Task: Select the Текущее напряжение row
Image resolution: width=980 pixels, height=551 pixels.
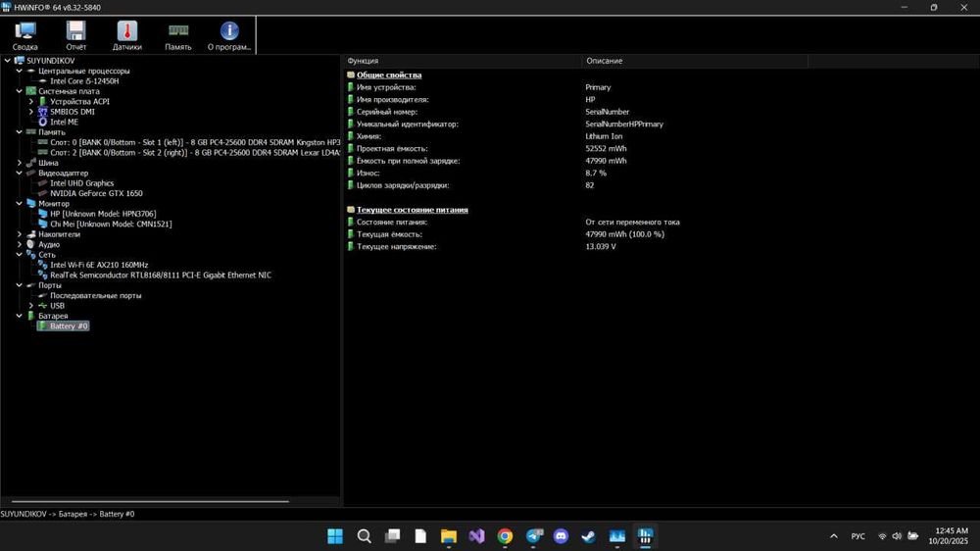Action: pyautogui.click(x=661, y=246)
